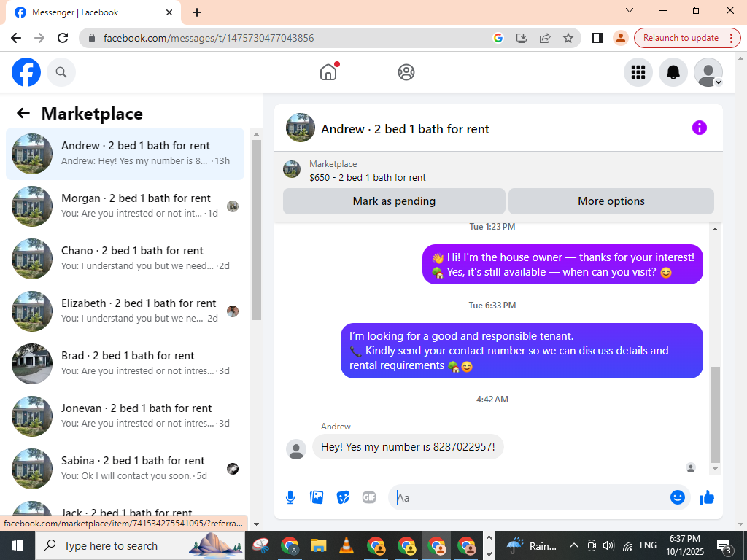Click $650 - 2 bed 1 bath listing link

pos(368,177)
